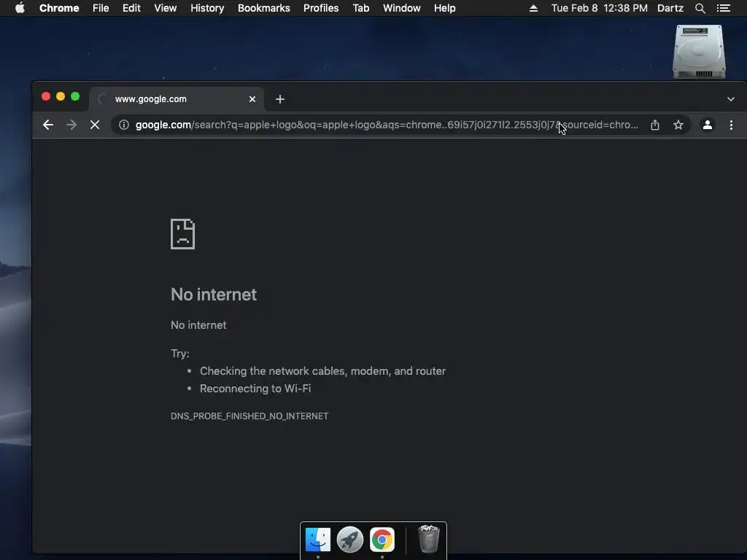This screenshot has height=560, width=747.
Task: Go back using the back arrow
Action: tap(47, 125)
